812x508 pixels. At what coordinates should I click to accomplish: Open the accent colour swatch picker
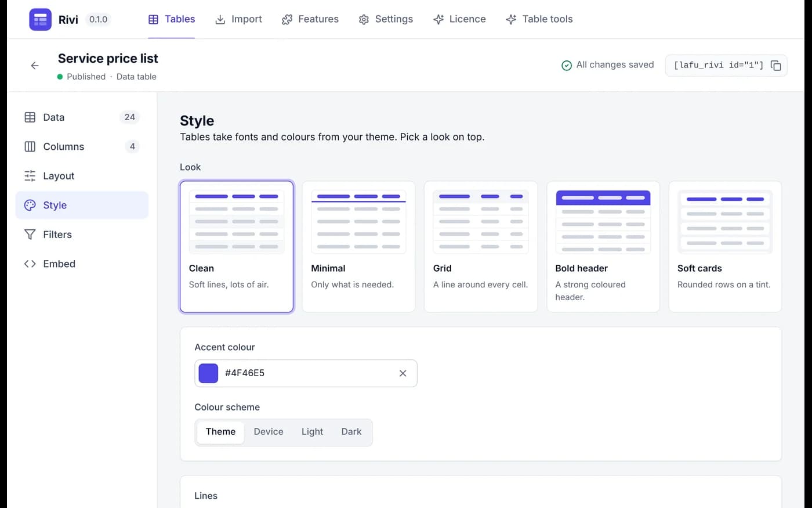(208, 373)
